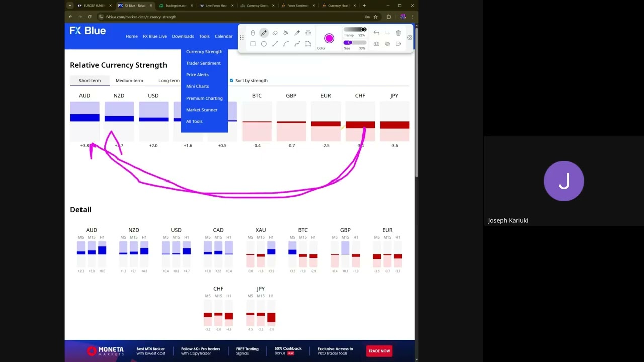This screenshot has width=644, height=362.
Task: Adjust the Transp transparency slider
Action: pos(355,30)
